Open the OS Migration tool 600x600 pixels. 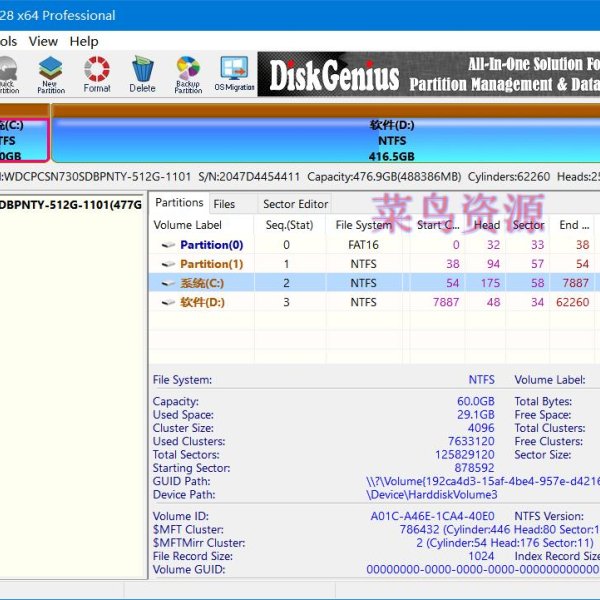(x=234, y=75)
